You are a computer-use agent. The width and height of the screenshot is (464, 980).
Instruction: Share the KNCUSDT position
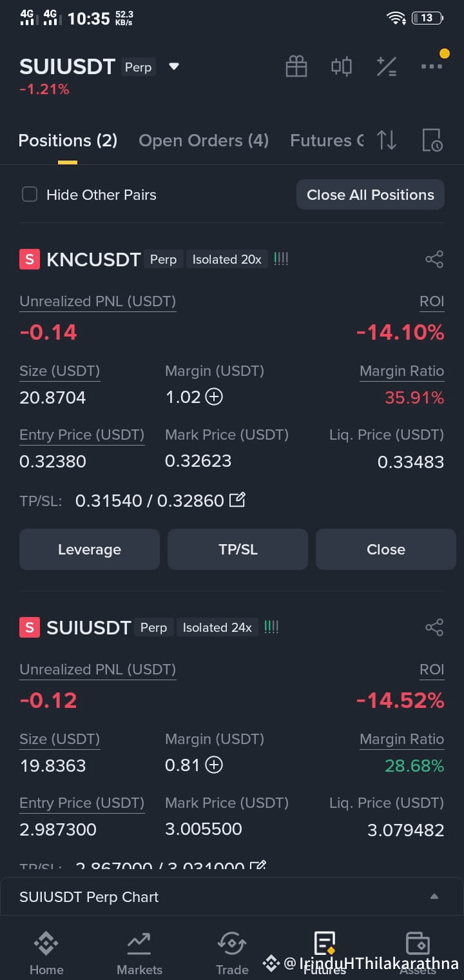pos(434,259)
